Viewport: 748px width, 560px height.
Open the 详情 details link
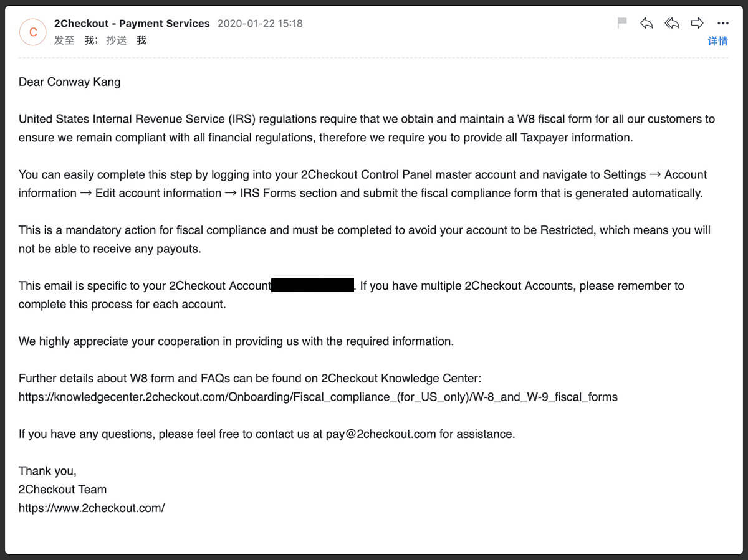[x=717, y=41]
